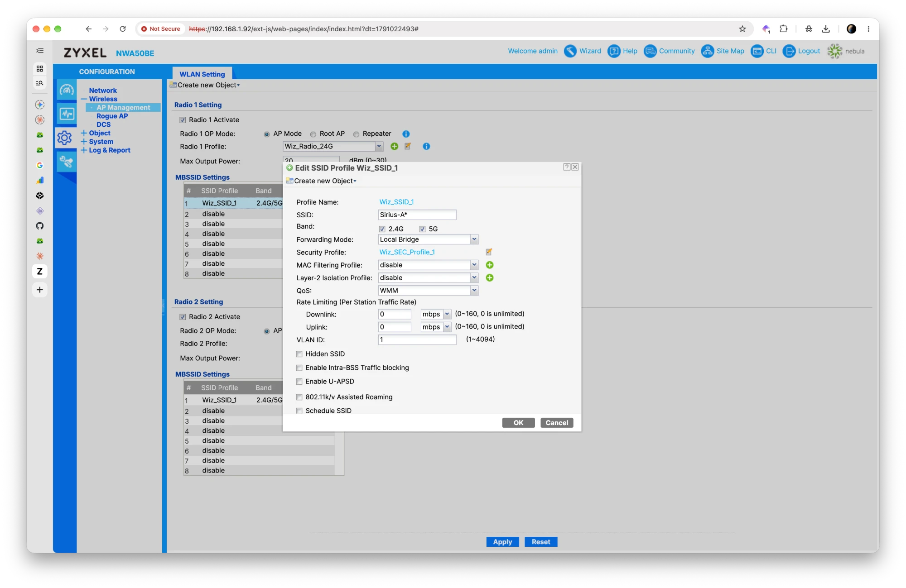
Task: Edit the Wiz_SEC_Profile_1 security profile icon
Action: [x=489, y=252]
